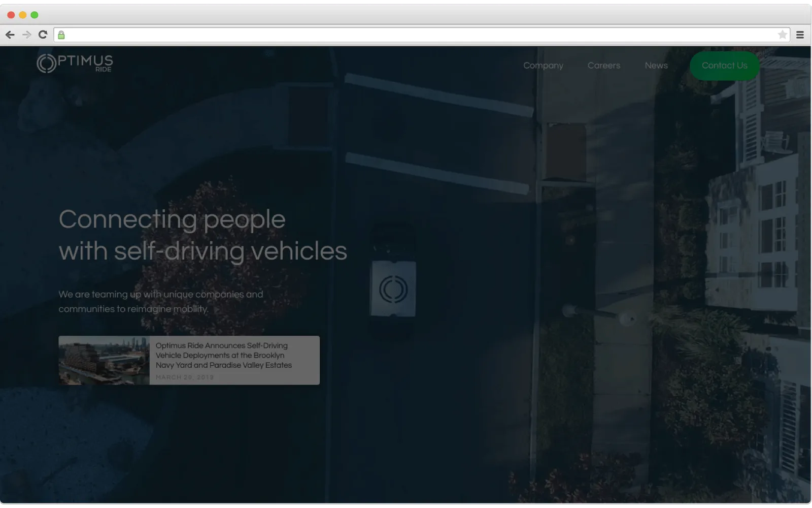This screenshot has width=812, height=508.
Task: Open the Brooklyn Navy Yard news thumbnail
Action: [104, 360]
